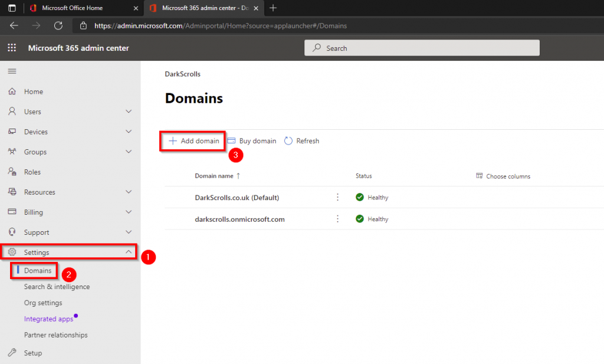Click the search magnifier icon
Screen dimensions: 604x364
(x=317, y=48)
